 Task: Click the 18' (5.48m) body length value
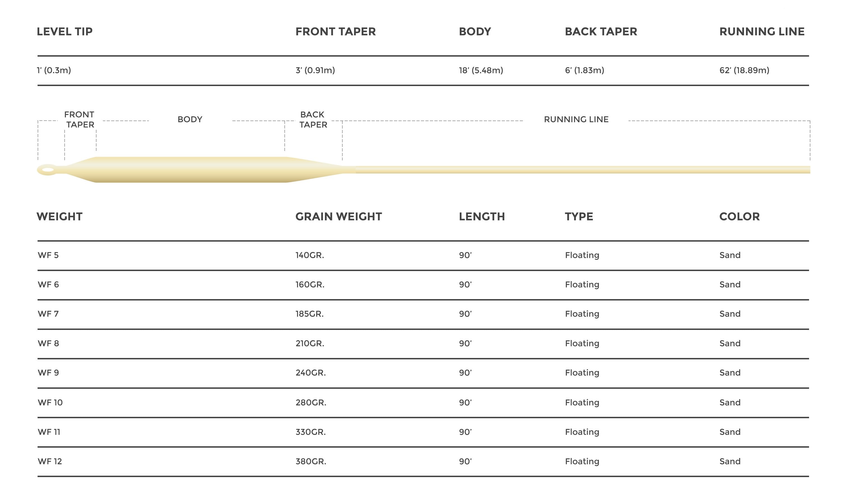pos(480,70)
